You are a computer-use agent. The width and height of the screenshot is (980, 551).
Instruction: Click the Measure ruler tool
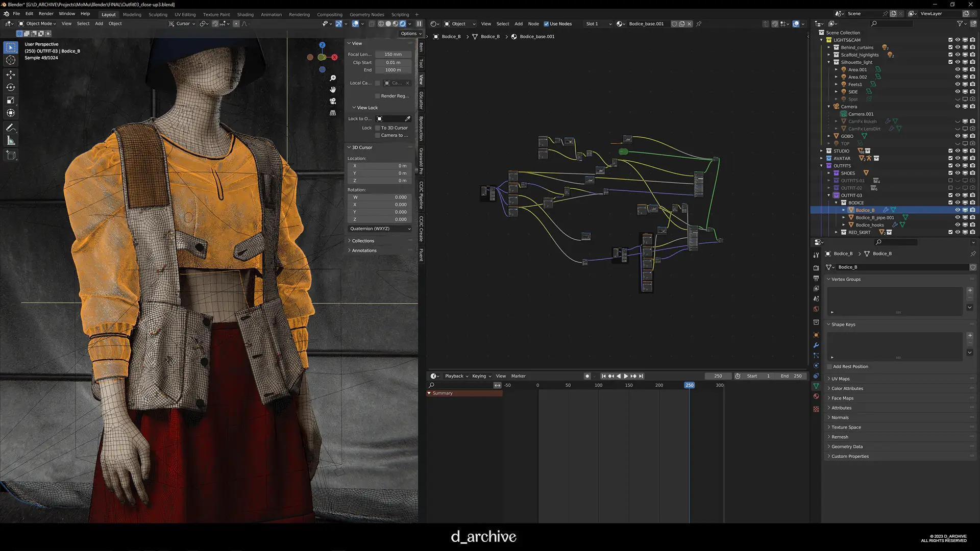(x=11, y=141)
